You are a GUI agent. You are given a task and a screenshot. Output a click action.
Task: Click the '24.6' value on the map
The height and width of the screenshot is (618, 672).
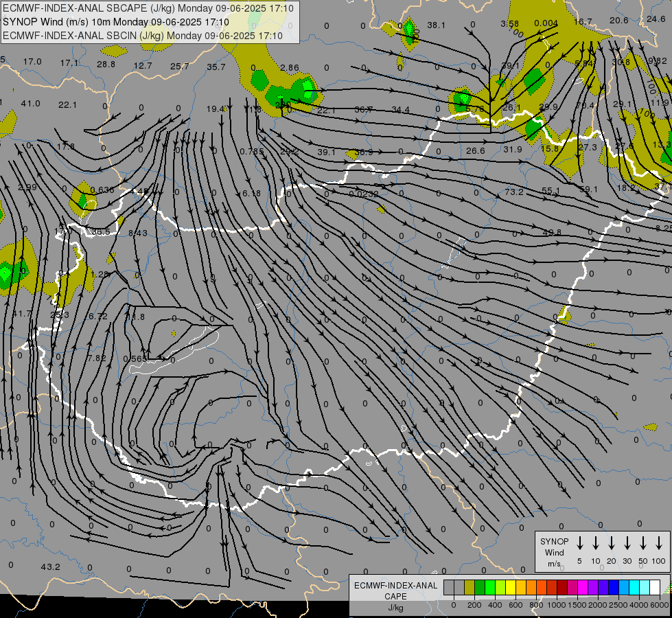(656, 19)
